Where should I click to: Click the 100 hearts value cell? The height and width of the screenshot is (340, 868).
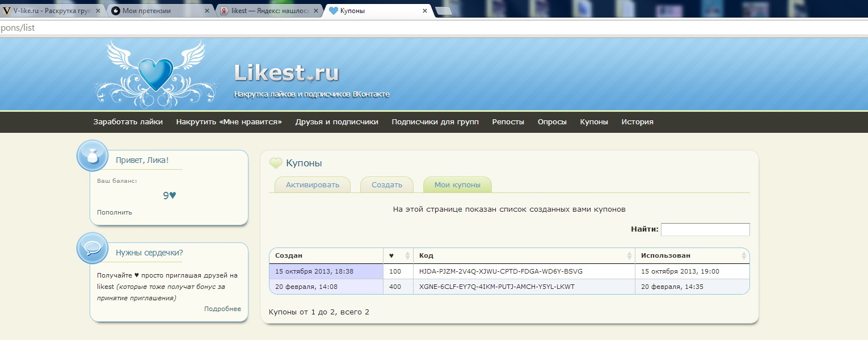coord(398,271)
